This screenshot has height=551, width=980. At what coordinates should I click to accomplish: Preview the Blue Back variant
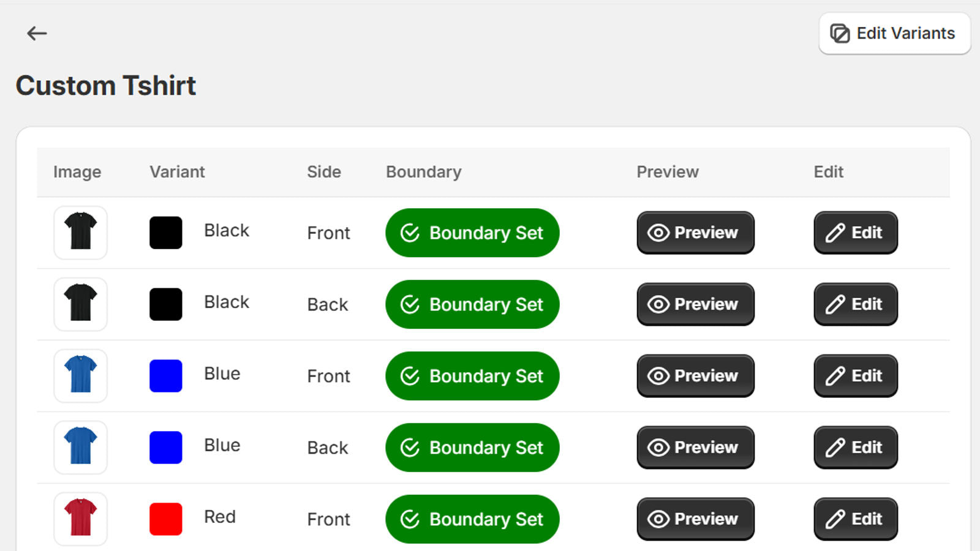pos(695,448)
